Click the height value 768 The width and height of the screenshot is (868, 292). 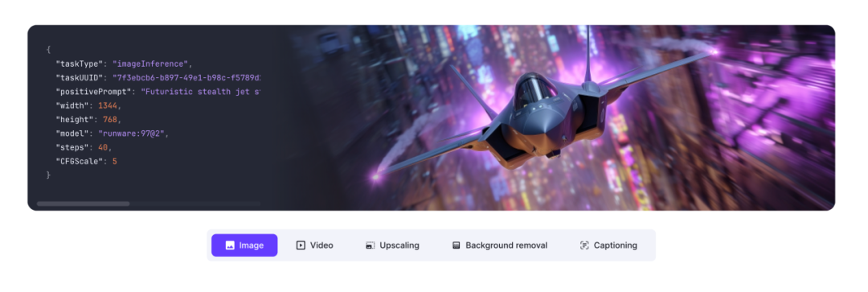[x=109, y=119]
